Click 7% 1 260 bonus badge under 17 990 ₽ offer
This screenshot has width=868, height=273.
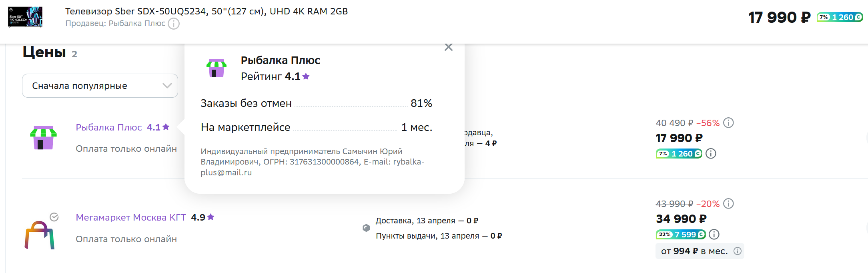[679, 154]
